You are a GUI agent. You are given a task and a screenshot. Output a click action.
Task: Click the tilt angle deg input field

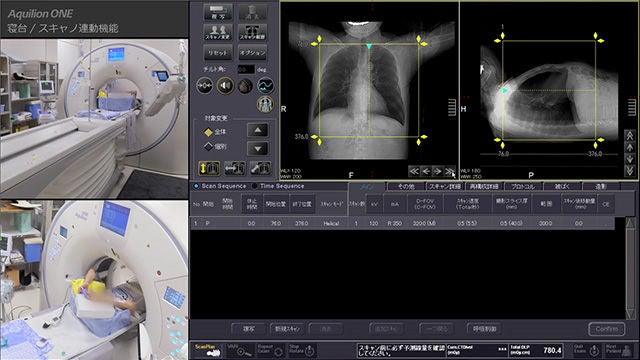(x=246, y=70)
